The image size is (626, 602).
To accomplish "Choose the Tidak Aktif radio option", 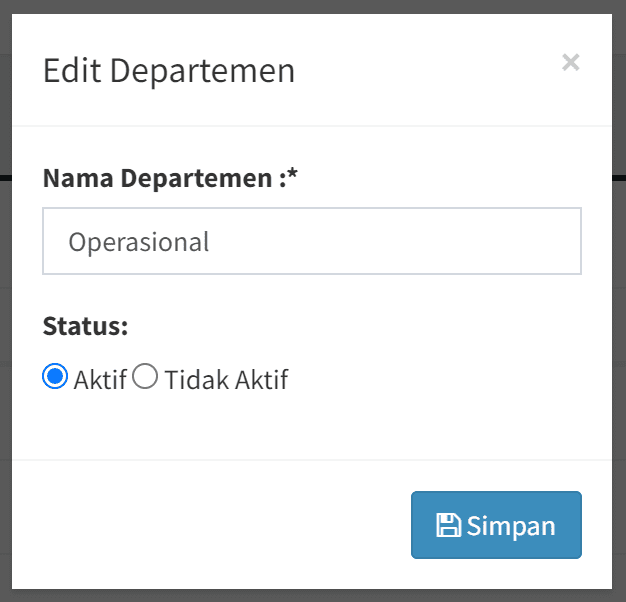I will click(145, 377).
